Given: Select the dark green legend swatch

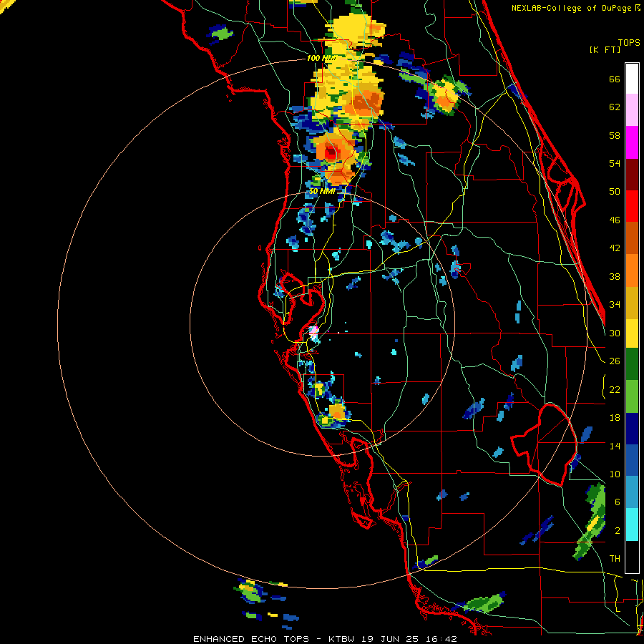Looking at the screenshot, I should point(632,364).
